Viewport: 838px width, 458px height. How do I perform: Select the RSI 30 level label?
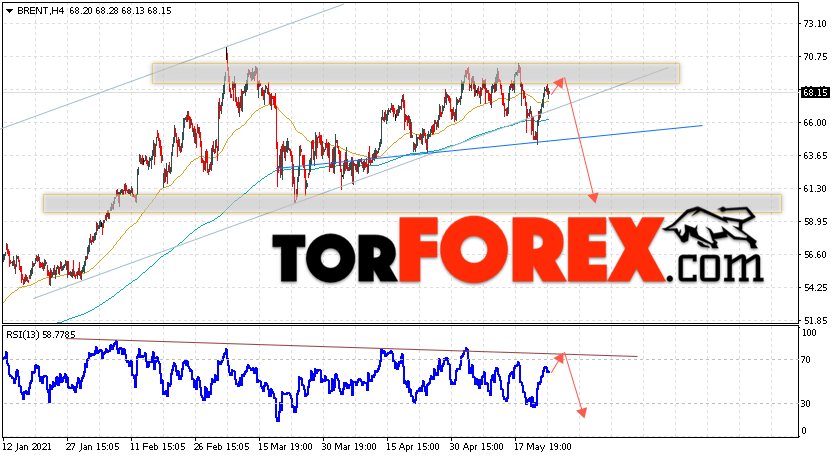click(807, 403)
